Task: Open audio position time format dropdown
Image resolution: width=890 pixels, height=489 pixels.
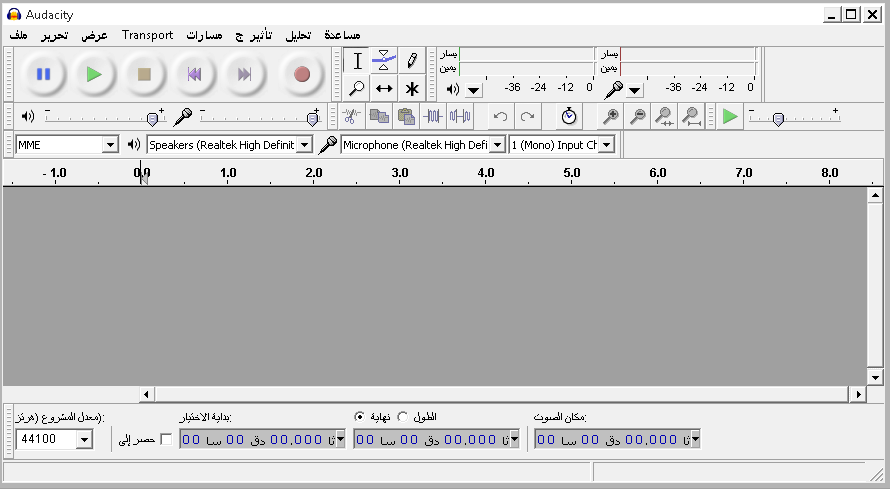Action: (696, 439)
